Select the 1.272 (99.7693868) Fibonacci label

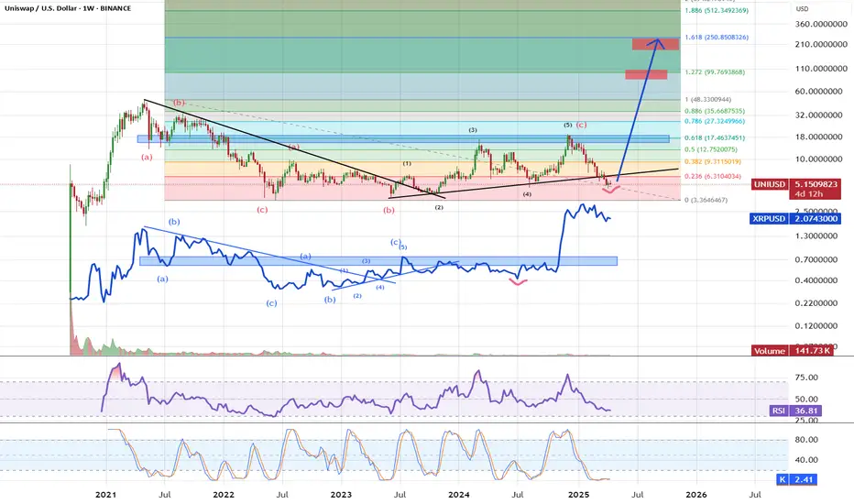click(x=715, y=71)
